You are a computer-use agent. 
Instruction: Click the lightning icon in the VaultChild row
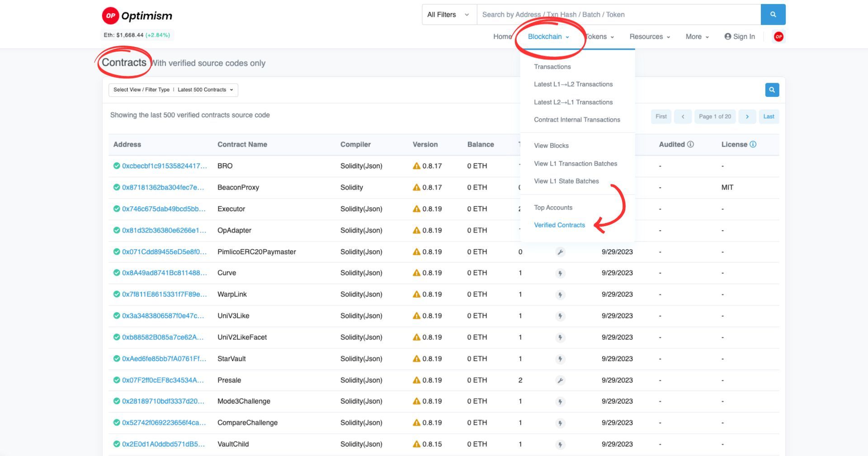560,444
